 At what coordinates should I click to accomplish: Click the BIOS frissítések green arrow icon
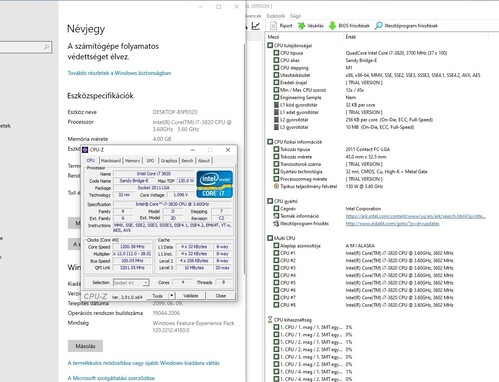(332, 26)
